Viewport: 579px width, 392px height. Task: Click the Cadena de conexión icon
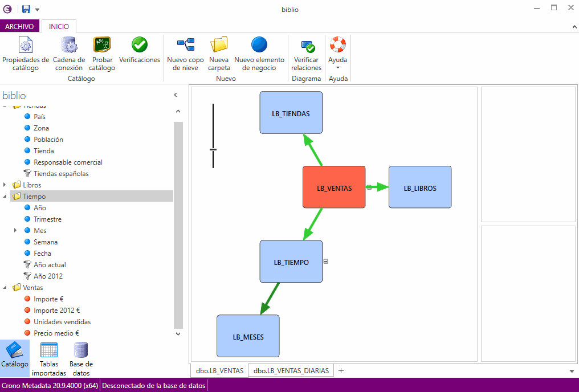(x=69, y=54)
